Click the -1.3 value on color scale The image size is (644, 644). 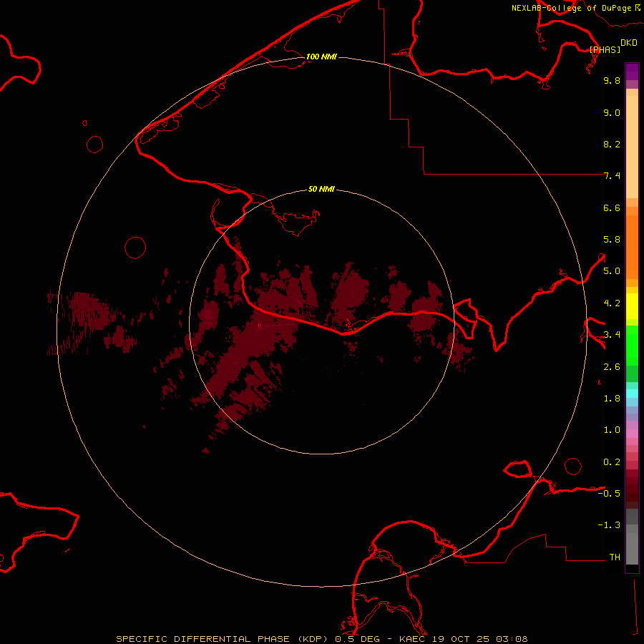click(609, 525)
